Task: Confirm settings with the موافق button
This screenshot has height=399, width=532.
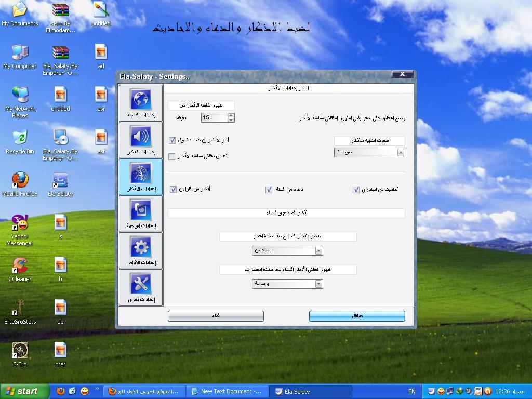Action: pos(357,316)
